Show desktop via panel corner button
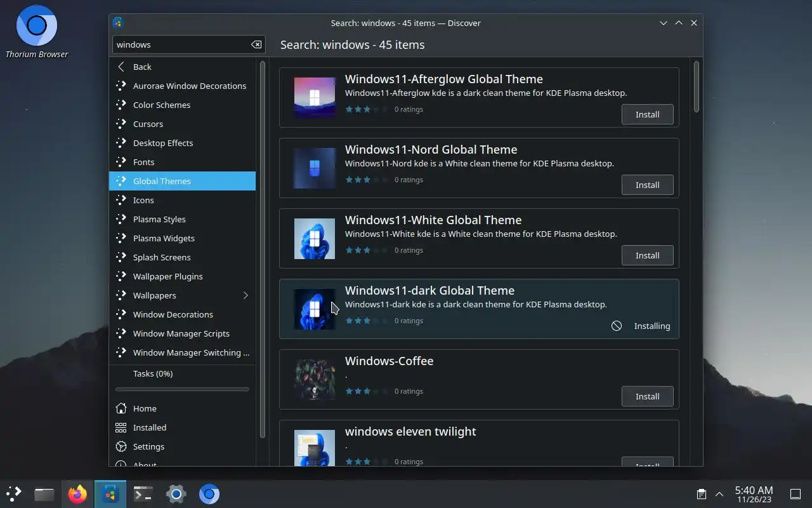812x508 pixels. [795, 493]
